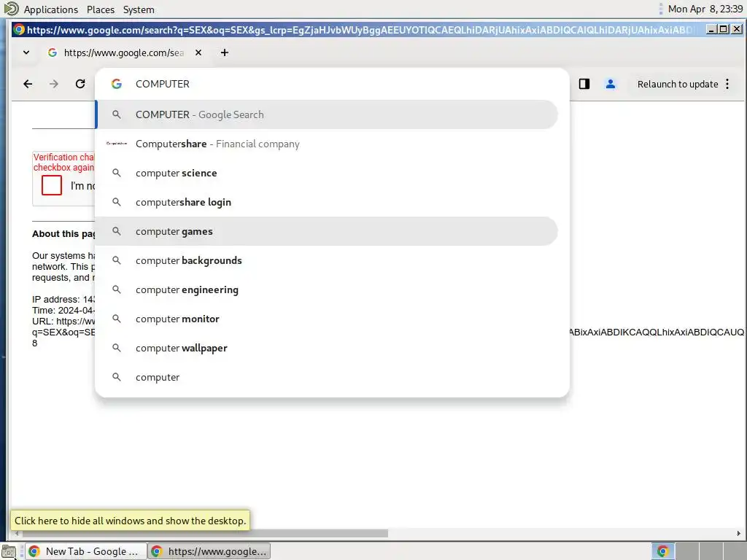Screen dimensions: 747x560
Task: Open the Applications menu
Action: pyautogui.click(x=50, y=9)
